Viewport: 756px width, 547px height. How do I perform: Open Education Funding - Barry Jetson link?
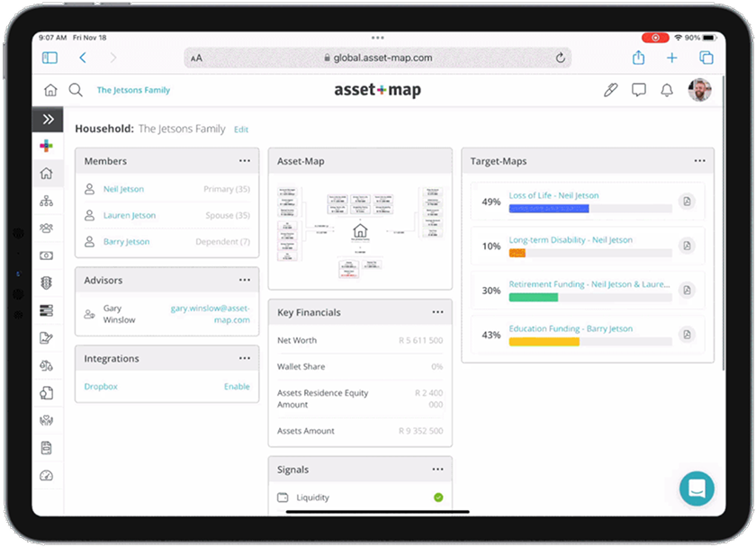click(x=571, y=328)
